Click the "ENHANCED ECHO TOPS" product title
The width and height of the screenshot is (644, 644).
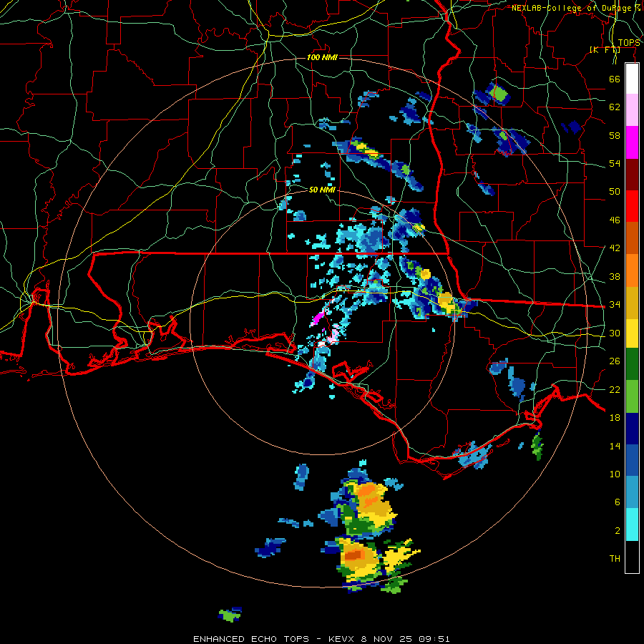(251, 639)
